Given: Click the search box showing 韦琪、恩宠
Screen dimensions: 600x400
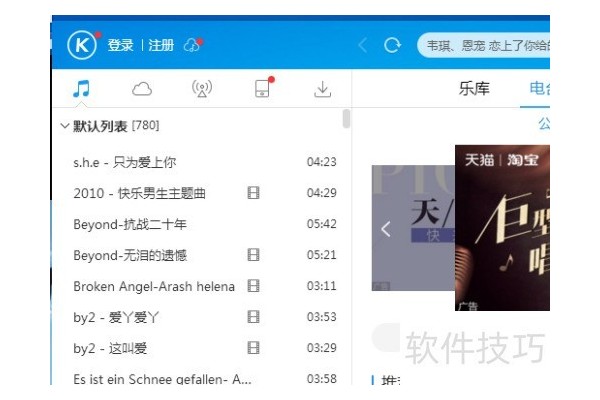Looking at the screenshot, I should coord(483,45).
